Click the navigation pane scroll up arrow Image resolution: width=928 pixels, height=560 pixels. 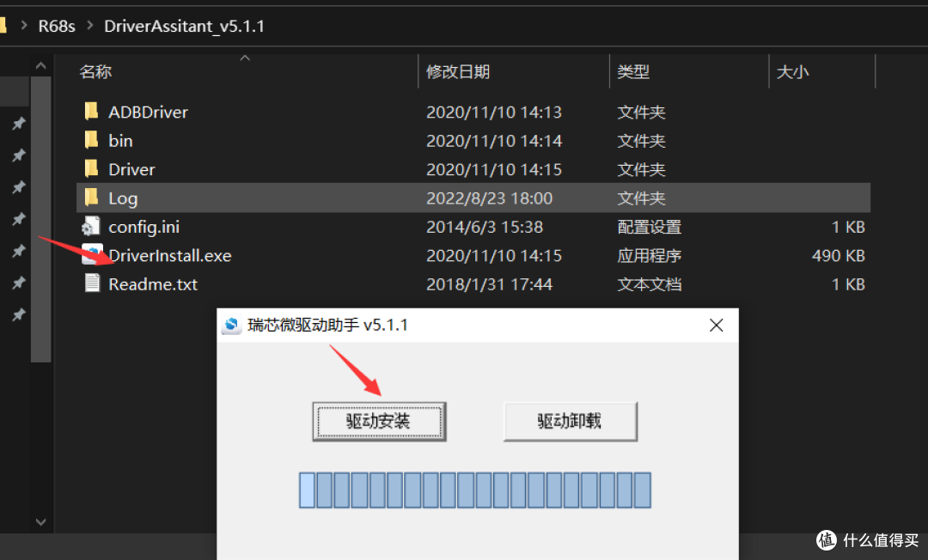click(x=41, y=65)
